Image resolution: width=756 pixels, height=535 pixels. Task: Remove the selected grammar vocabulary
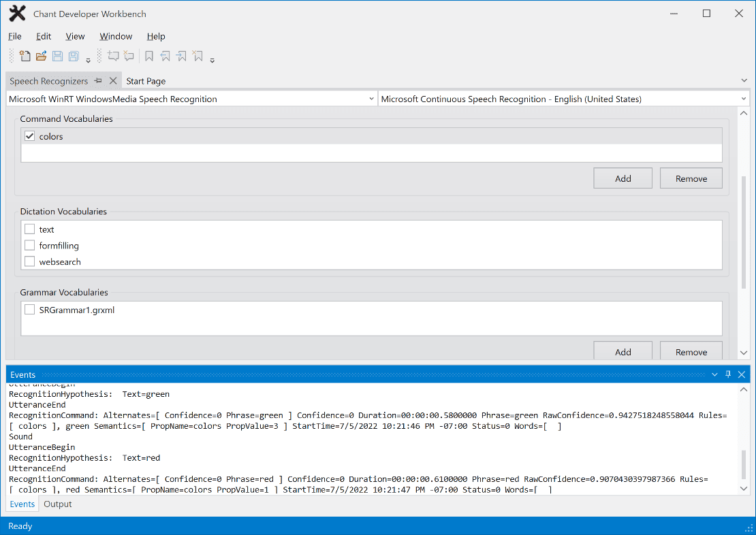[x=691, y=352]
